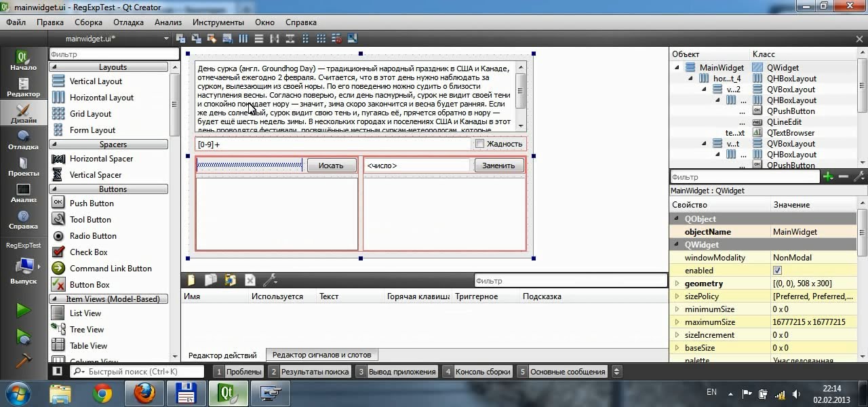
Task: Open Firefox from the Windows taskbar
Action: 144,392
